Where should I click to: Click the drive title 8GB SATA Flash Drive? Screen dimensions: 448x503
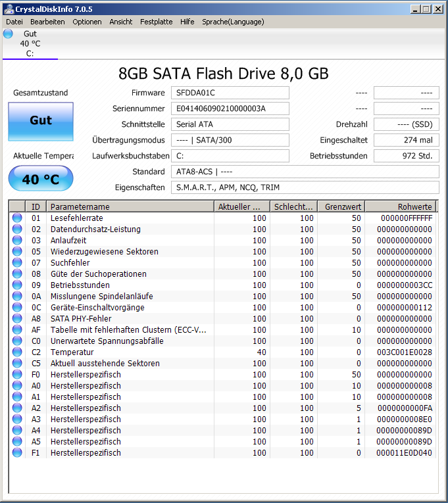click(x=224, y=74)
